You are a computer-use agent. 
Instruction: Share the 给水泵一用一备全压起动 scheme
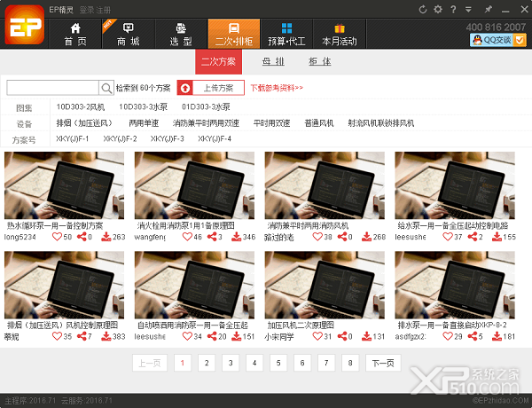473,237
